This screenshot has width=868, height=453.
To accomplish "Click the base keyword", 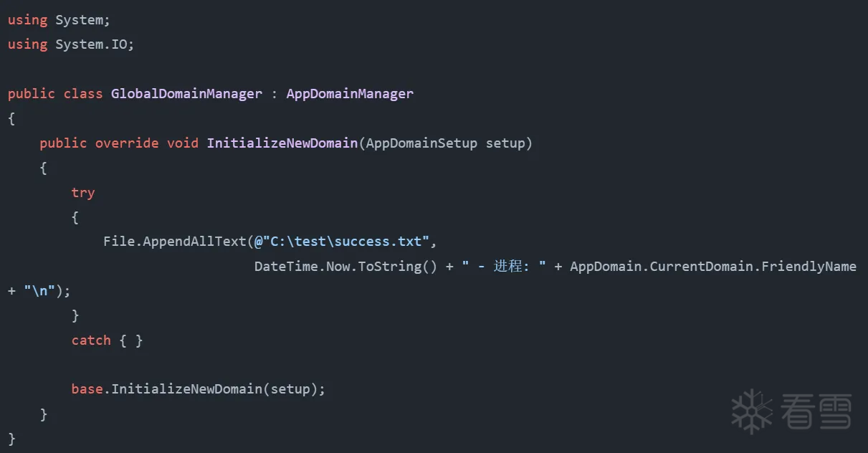I will (x=87, y=389).
